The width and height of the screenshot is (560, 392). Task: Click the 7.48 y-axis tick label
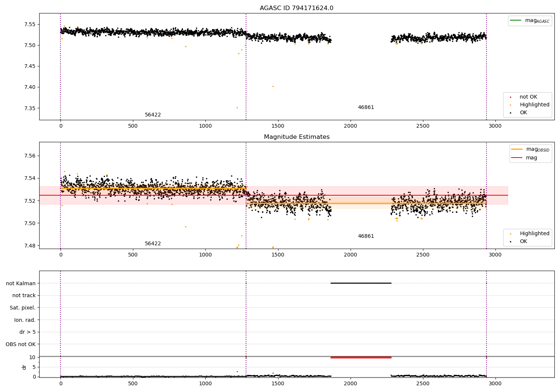coord(29,246)
